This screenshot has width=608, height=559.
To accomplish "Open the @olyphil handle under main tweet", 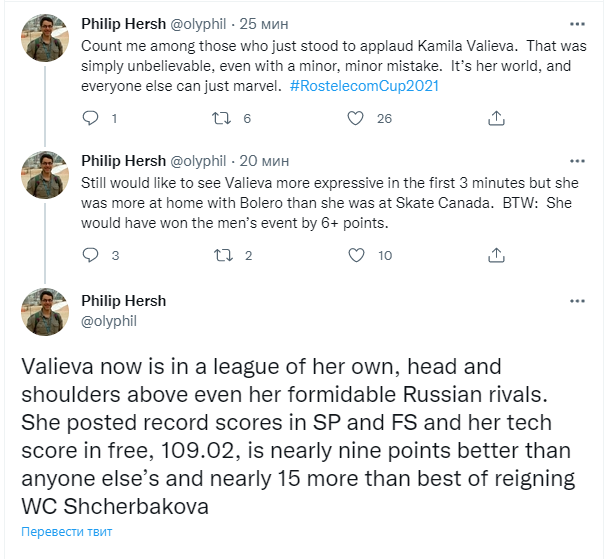I will (x=109, y=321).
